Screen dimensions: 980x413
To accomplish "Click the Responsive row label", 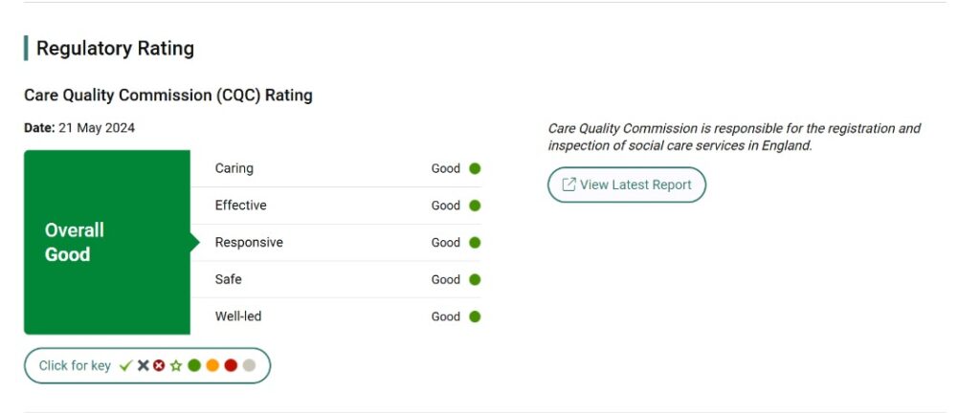I will coord(249,243).
